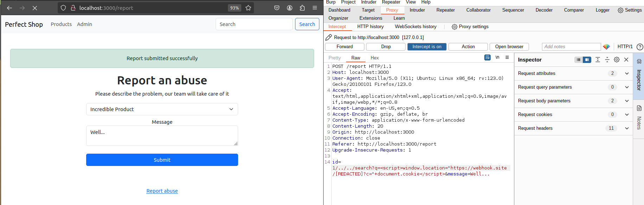Click the Action button
The image size is (644, 205).
coord(468,47)
